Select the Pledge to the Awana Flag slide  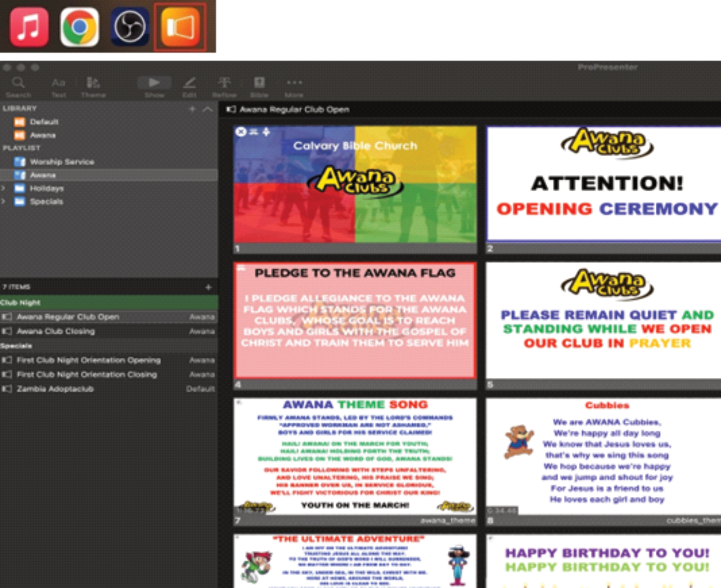point(355,320)
